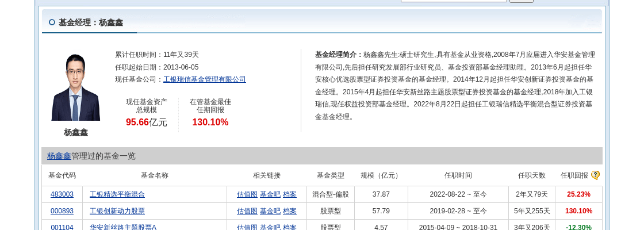
Task: Click the 130.10% return cell in the table
Action: (578, 211)
